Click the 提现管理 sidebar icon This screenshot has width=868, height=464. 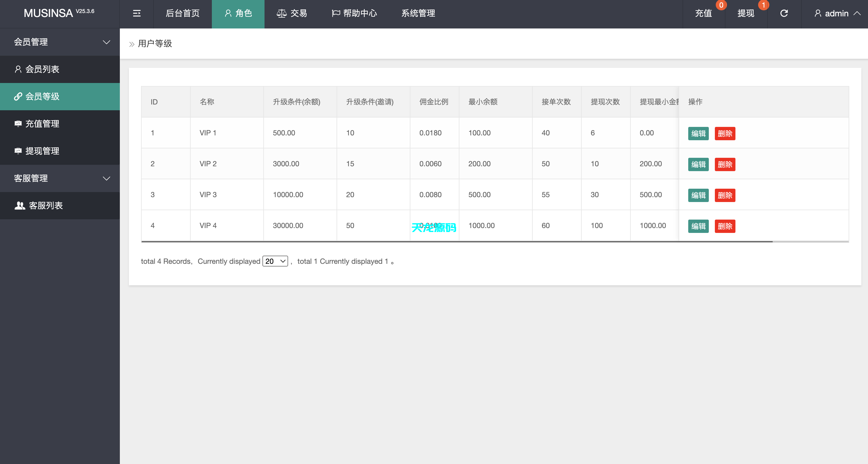(18, 151)
